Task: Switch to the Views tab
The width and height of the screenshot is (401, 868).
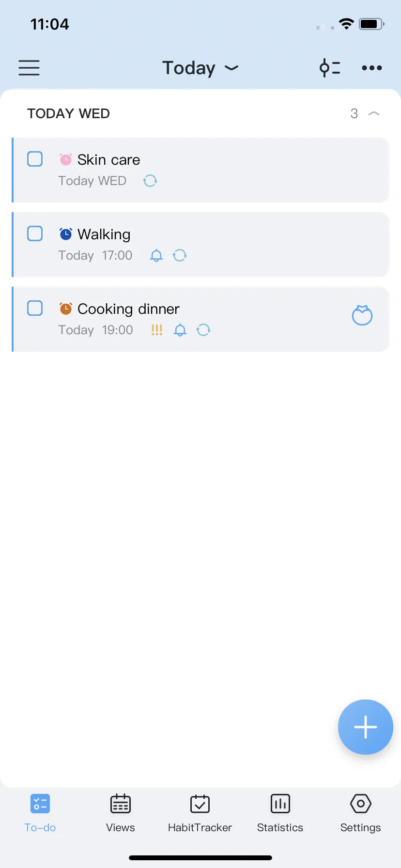Action: [121, 813]
